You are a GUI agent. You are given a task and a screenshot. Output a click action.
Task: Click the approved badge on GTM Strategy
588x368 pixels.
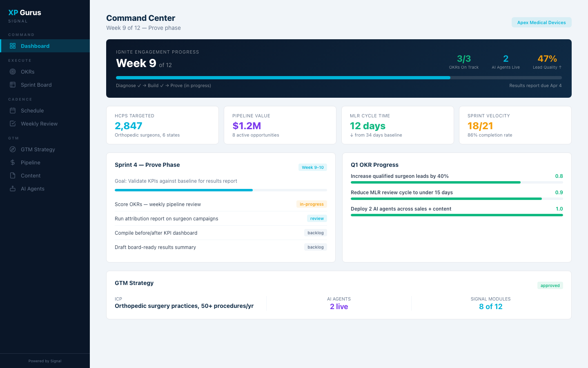[x=550, y=285]
